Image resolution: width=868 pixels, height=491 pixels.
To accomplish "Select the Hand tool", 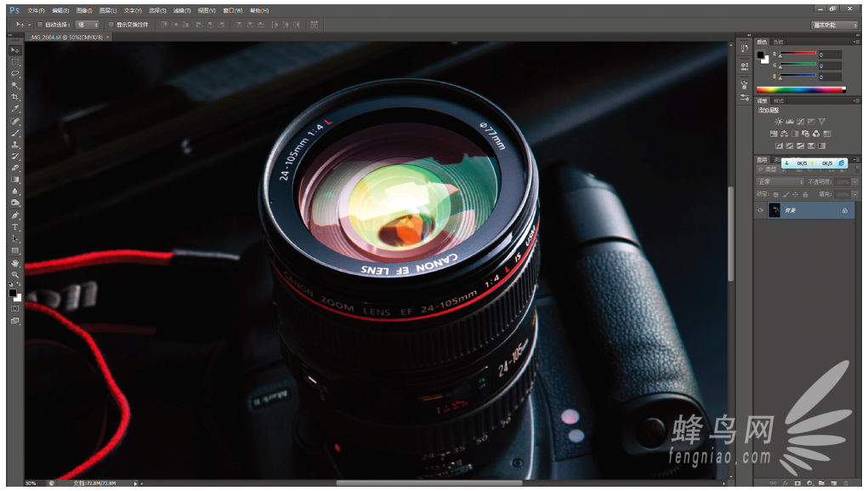I will (15, 263).
